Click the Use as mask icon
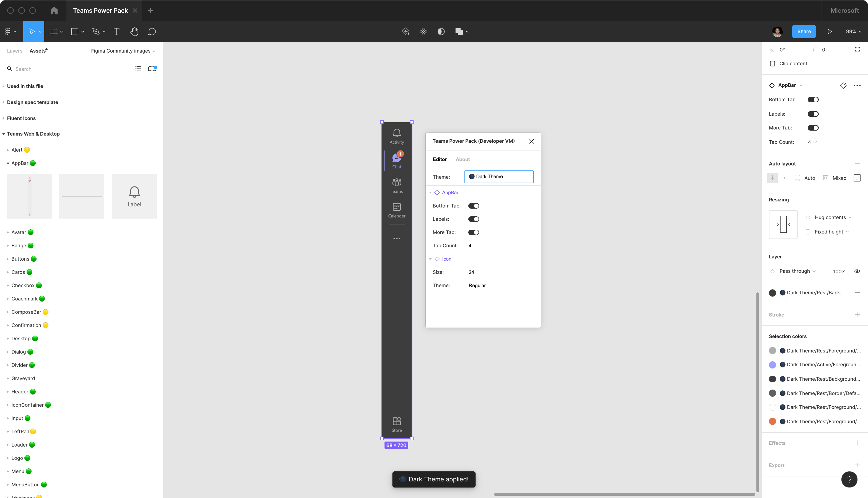 tap(441, 32)
